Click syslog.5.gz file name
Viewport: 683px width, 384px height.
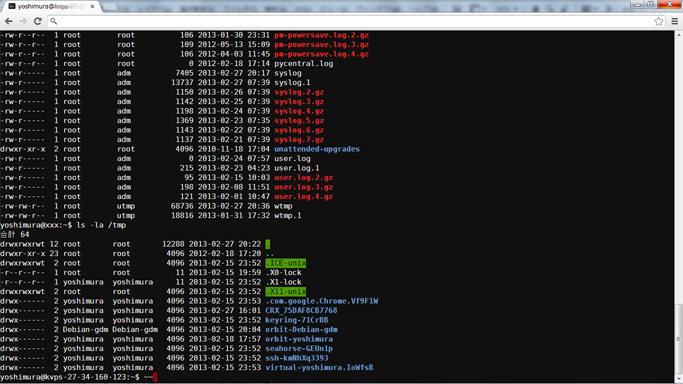(299, 121)
